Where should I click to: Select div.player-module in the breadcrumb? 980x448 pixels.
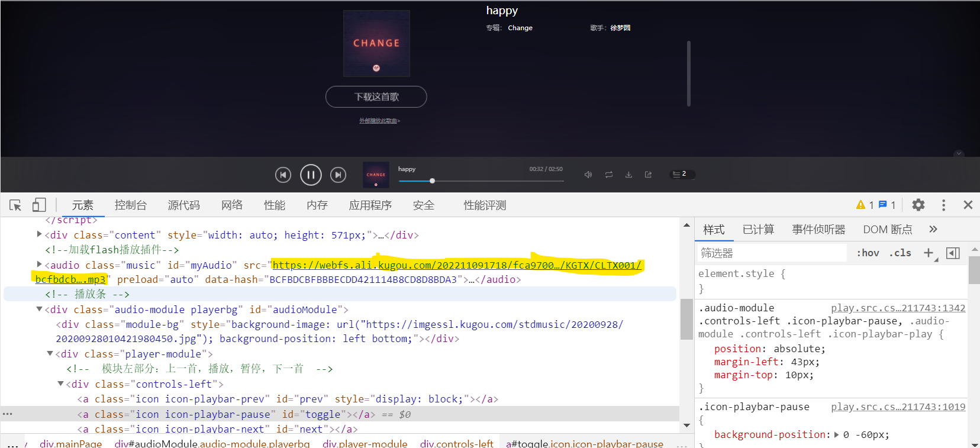tap(365, 443)
